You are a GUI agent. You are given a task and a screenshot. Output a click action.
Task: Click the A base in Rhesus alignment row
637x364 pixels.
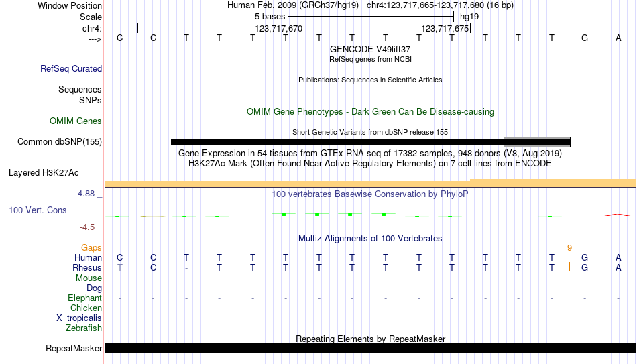(x=618, y=267)
